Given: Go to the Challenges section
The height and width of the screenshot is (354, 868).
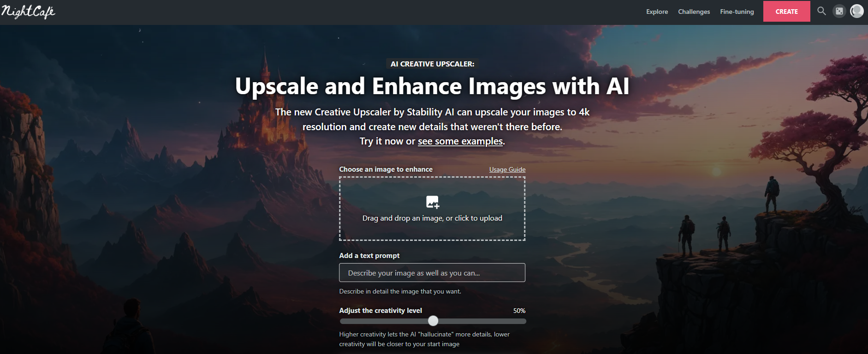Looking at the screenshot, I should tap(694, 12).
